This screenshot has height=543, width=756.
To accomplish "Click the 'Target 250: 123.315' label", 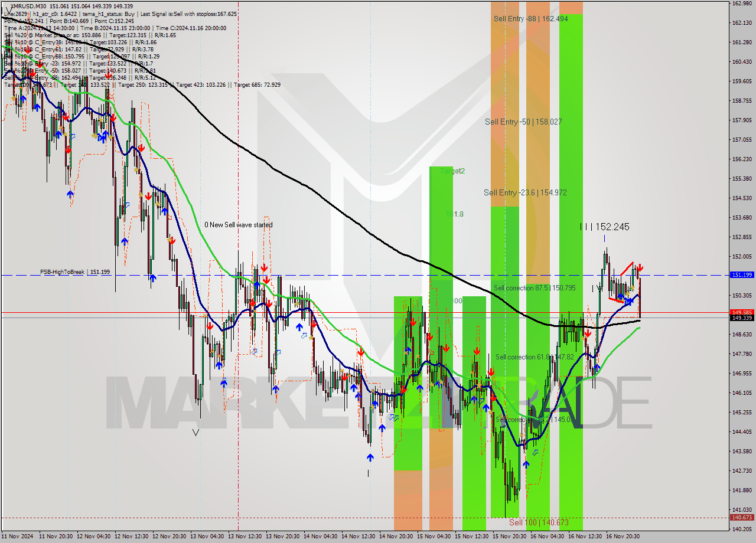I will (144, 85).
